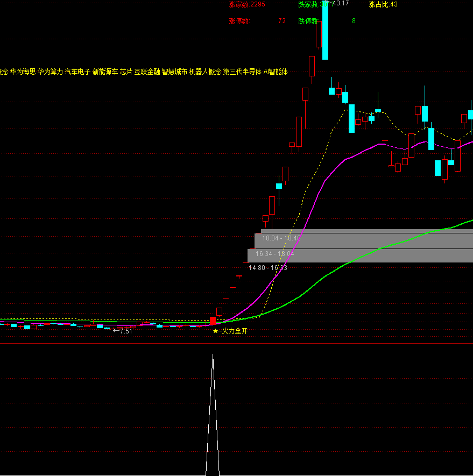Click the yellow star signal marker

[x=216, y=331]
